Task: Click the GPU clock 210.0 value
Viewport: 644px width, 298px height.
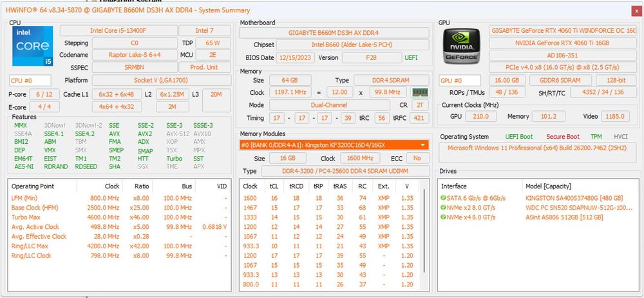Action: (480, 117)
